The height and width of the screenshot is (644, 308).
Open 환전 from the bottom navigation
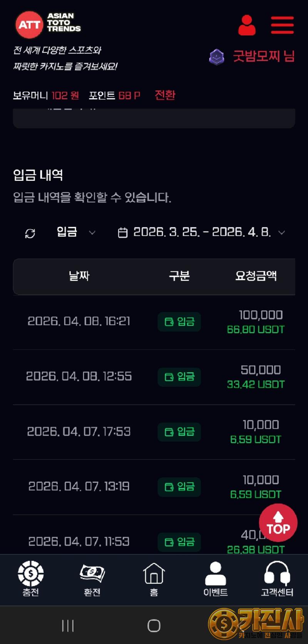[92, 579]
